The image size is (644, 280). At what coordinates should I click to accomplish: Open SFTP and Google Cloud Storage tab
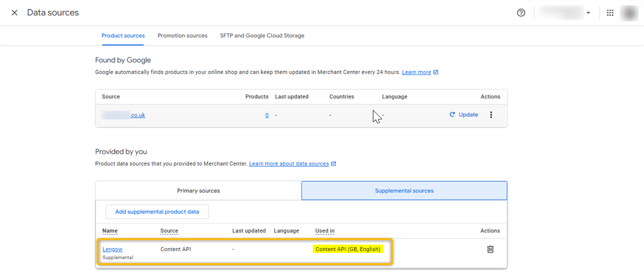(262, 36)
